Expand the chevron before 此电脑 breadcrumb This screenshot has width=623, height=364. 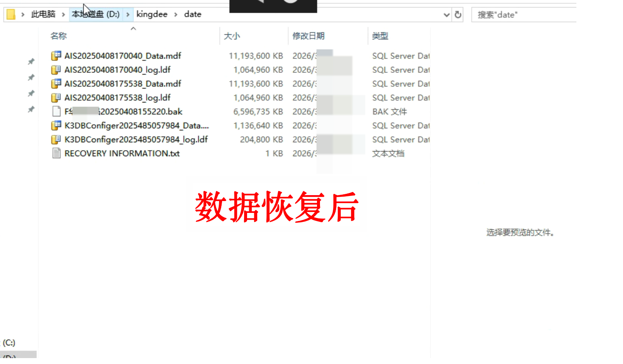coord(23,14)
